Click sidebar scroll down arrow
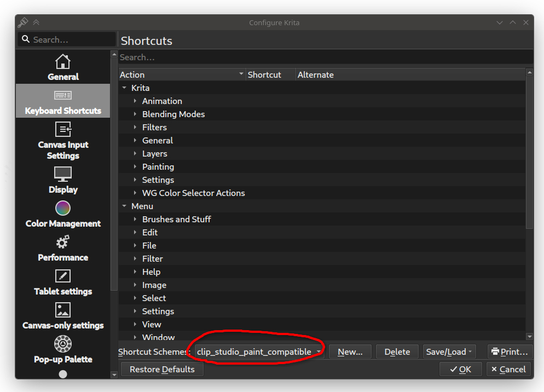 point(114,374)
